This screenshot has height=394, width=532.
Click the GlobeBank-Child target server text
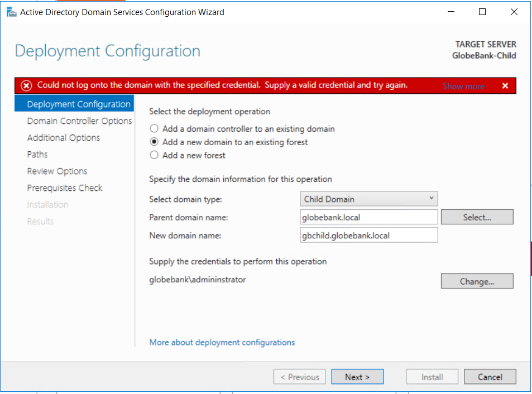tap(484, 55)
